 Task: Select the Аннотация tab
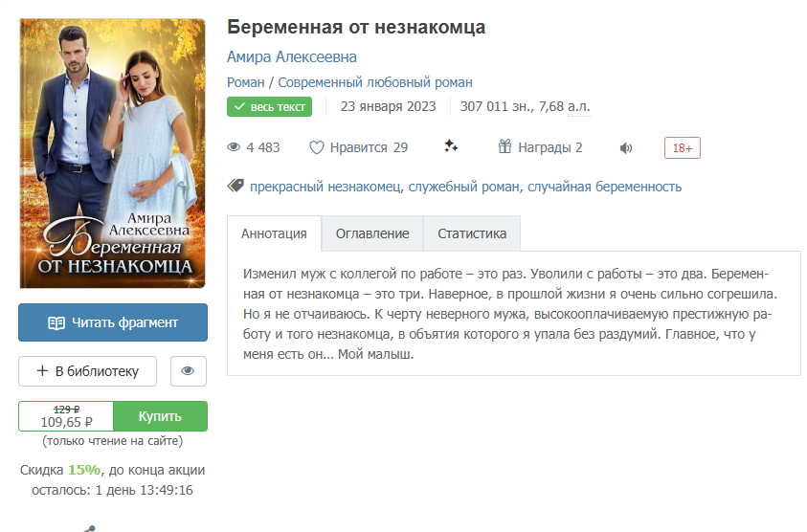[x=274, y=233]
